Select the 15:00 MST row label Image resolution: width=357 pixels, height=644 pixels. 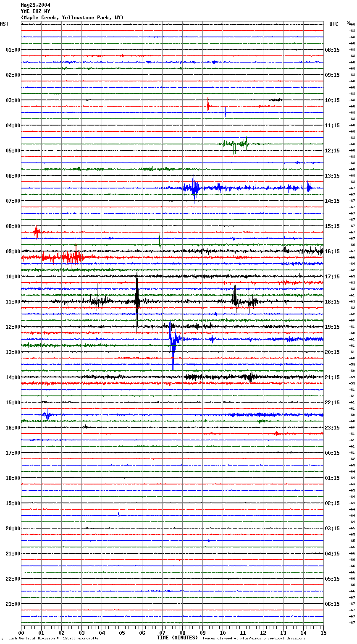[13, 403]
